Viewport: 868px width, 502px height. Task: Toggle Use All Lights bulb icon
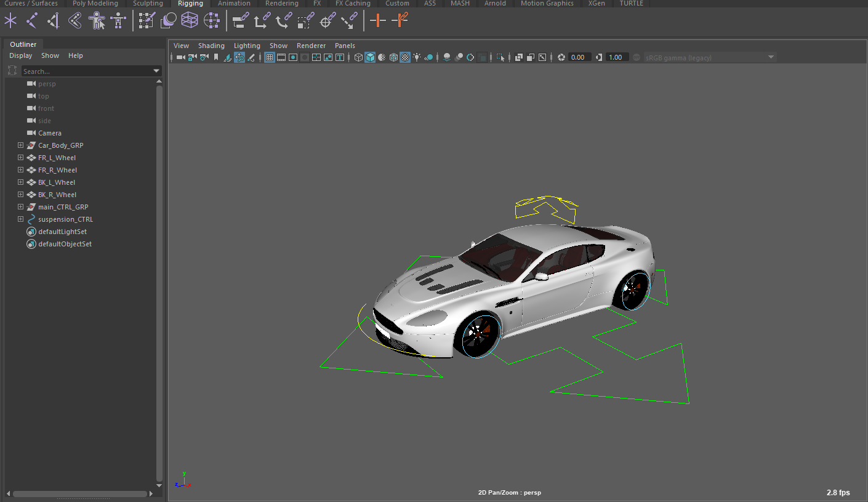(417, 57)
